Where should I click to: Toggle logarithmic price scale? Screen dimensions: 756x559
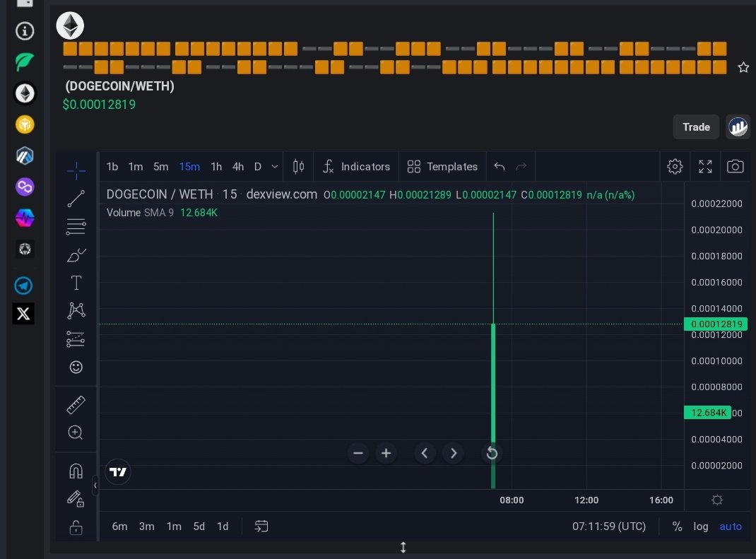coord(701,526)
